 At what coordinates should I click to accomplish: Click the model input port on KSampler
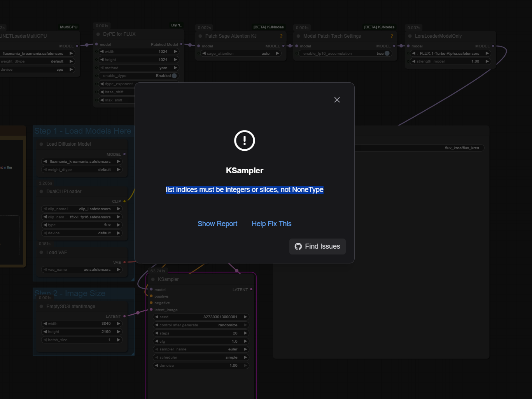point(151,289)
